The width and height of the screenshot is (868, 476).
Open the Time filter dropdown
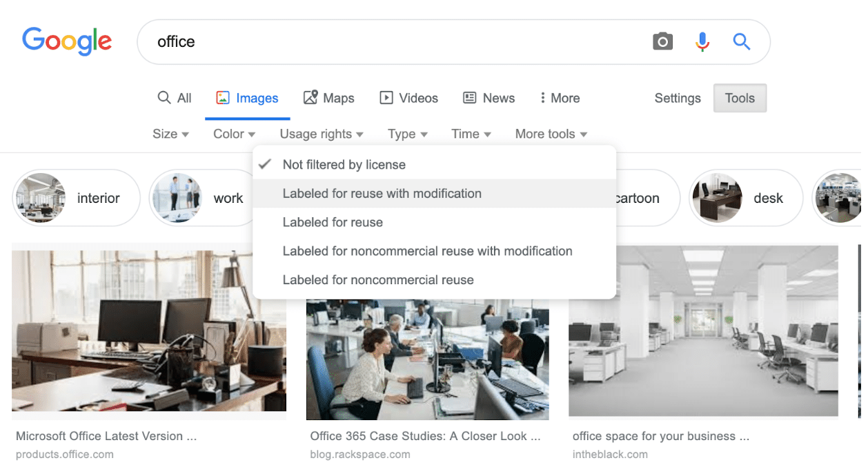[x=471, y=134]
